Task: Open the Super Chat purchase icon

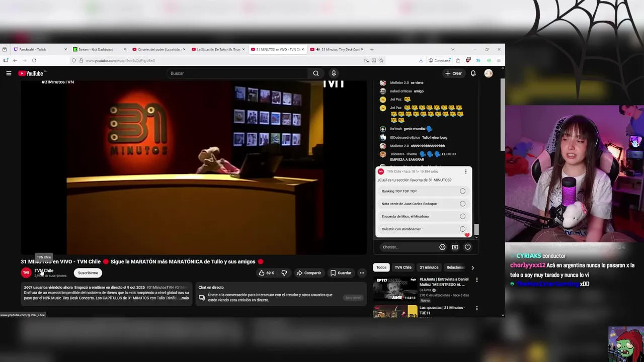Action: (455, 247)
